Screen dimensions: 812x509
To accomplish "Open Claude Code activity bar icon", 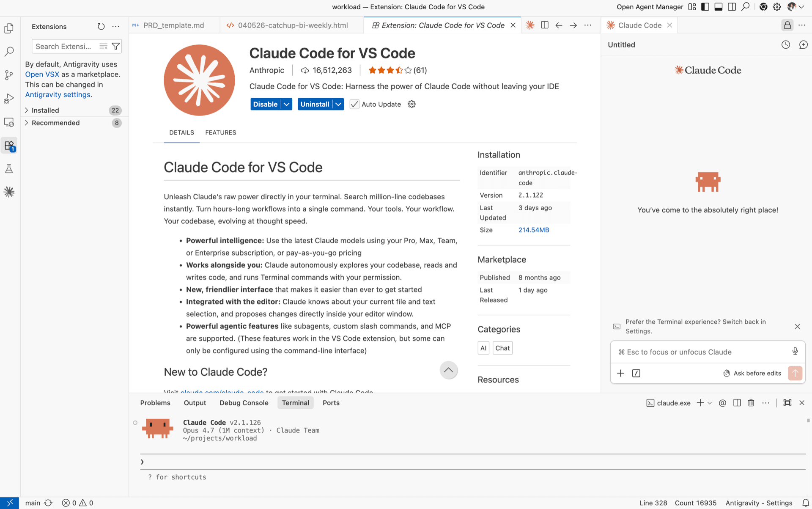I will tap(9, 192).
